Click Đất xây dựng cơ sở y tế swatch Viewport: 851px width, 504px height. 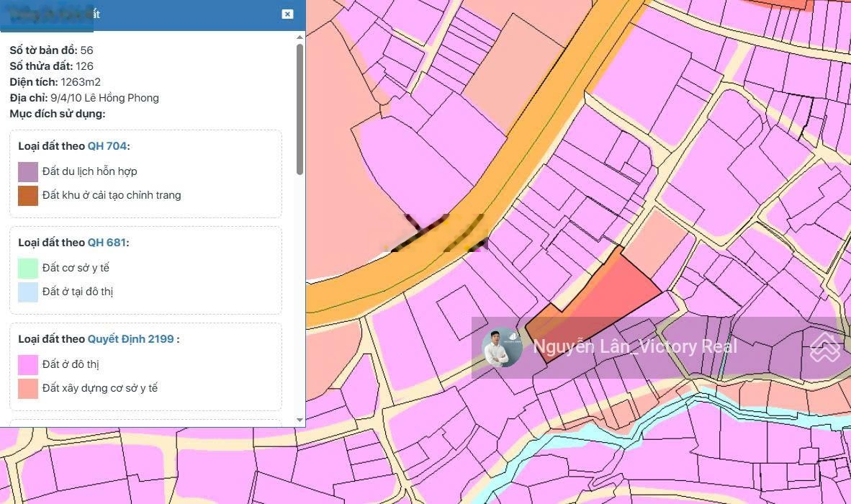coord(27,389)
